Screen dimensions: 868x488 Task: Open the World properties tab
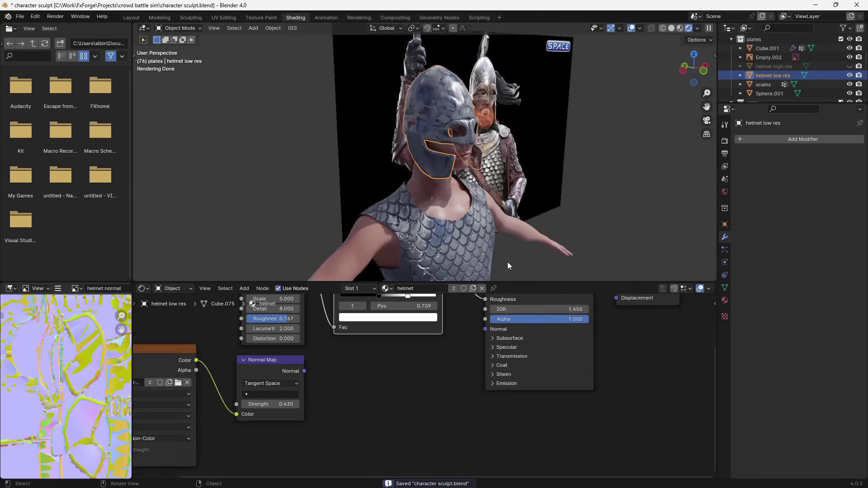tap(725, 192)
